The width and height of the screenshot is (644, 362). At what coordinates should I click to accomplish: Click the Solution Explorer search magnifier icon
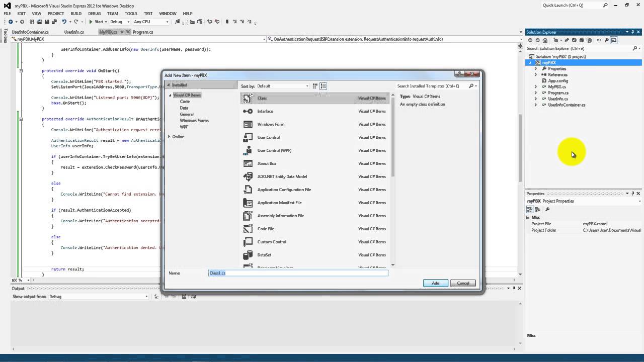tap(635, 49)
